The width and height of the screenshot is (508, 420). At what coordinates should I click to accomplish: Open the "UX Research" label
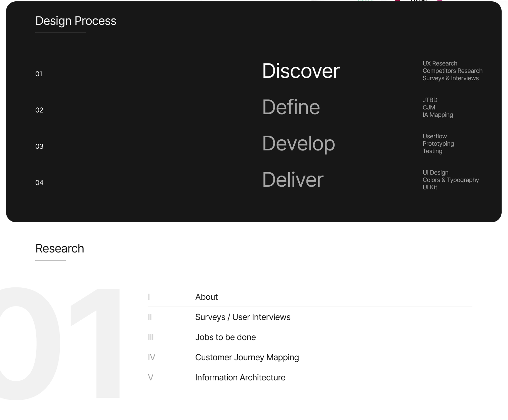pyautogui.click(x=440, y=63)
